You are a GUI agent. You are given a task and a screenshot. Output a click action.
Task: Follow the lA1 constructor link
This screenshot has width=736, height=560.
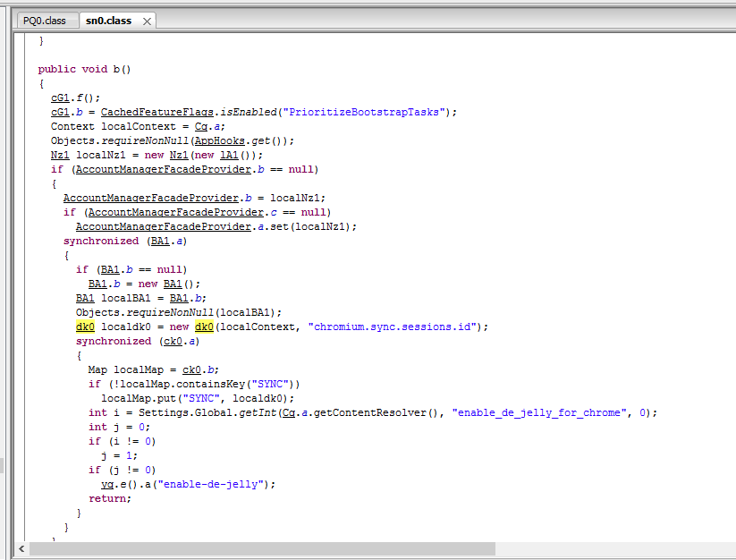click(x=229, y=156)
